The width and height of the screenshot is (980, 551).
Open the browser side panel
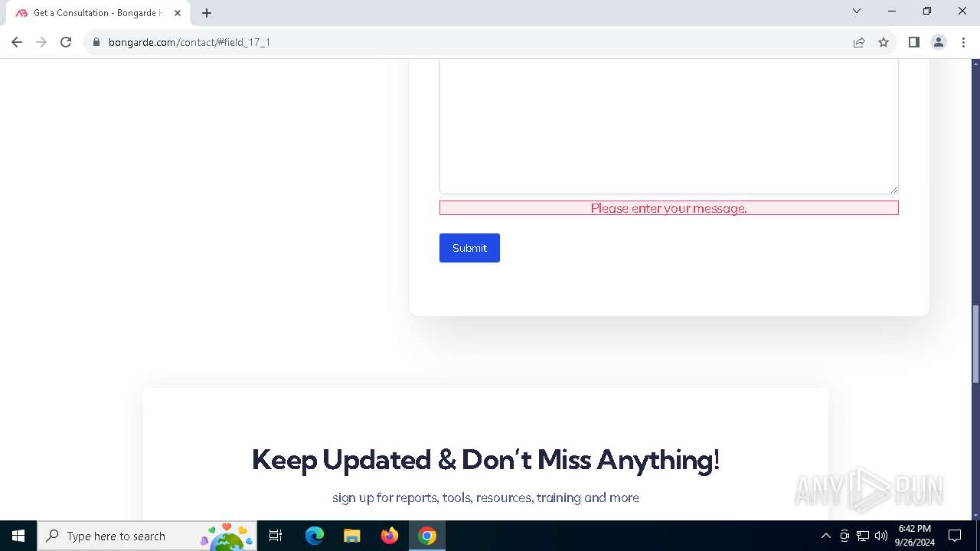(913, 42)
